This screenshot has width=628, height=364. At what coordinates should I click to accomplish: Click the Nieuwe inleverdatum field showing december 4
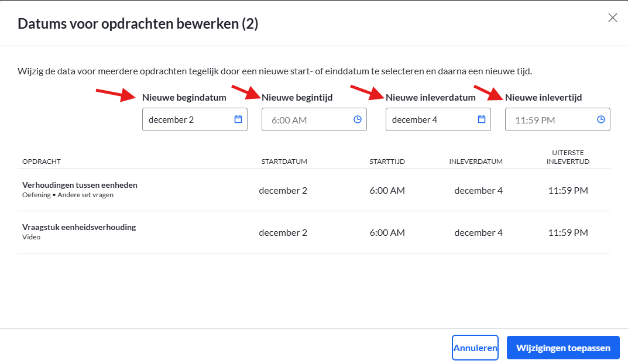[438, 119]
